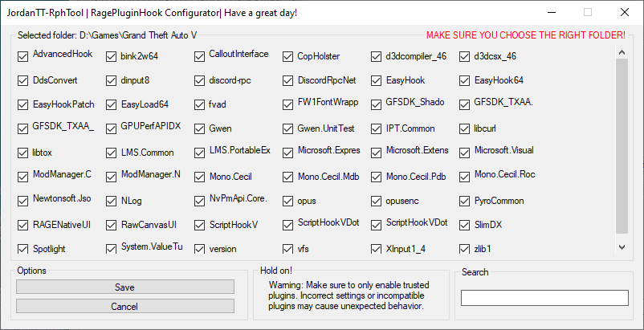Toggle the CalloutInterface checkbox
The height and width of the screenshot is (330, 644).
coord(200,56)
